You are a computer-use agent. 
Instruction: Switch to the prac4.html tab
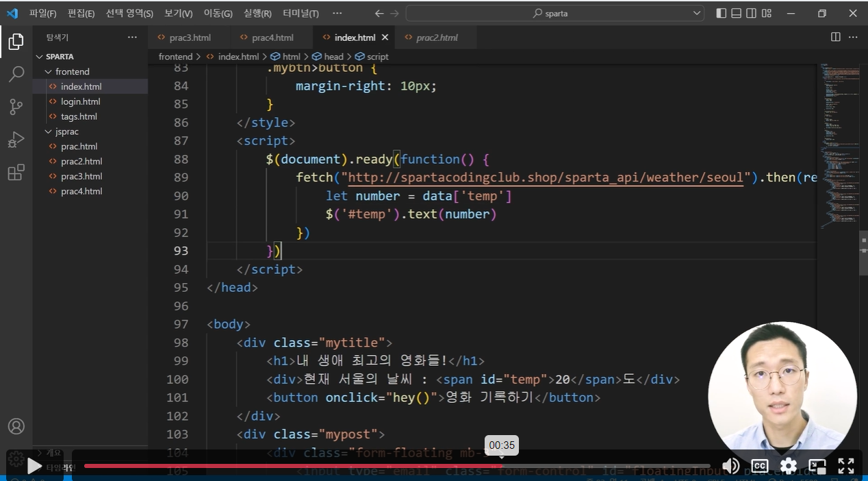click(272, 38)
